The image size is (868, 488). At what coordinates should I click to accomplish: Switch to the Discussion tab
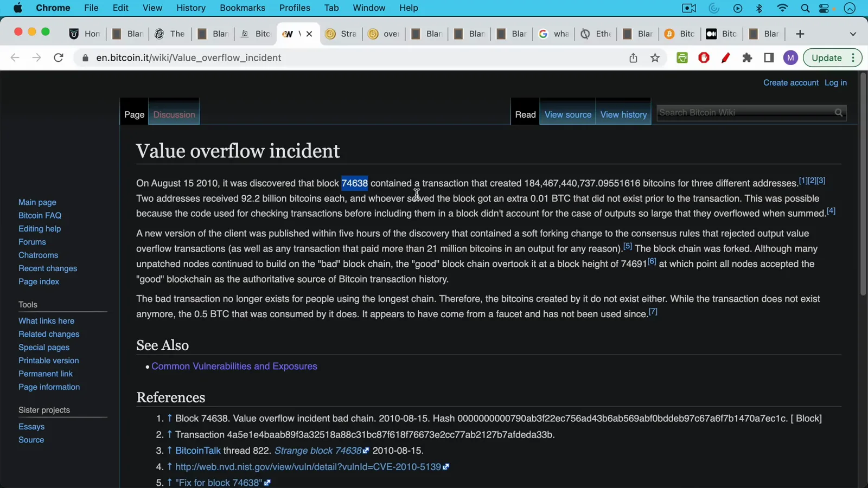[x=174, y=114]
